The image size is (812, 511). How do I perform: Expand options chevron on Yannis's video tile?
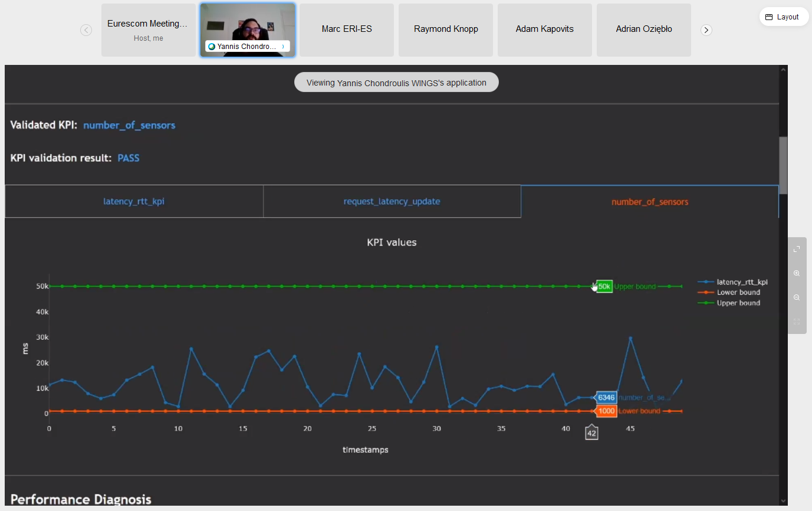[x=283, y=46]
